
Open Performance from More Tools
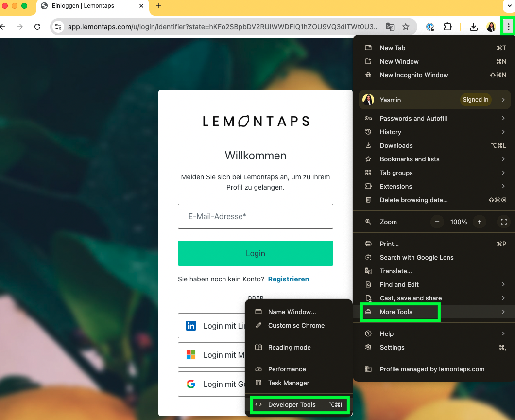point(299,369)
